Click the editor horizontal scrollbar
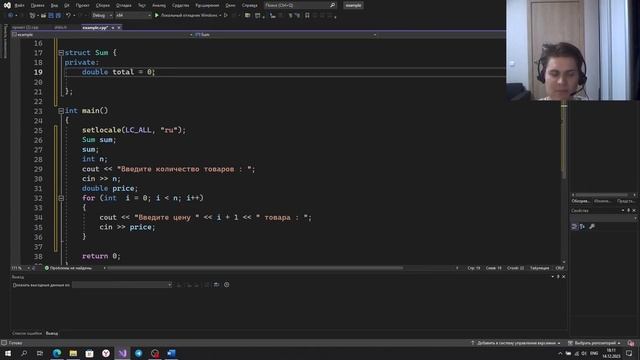This screenshot has height=360, width=640. pos(255,268)
